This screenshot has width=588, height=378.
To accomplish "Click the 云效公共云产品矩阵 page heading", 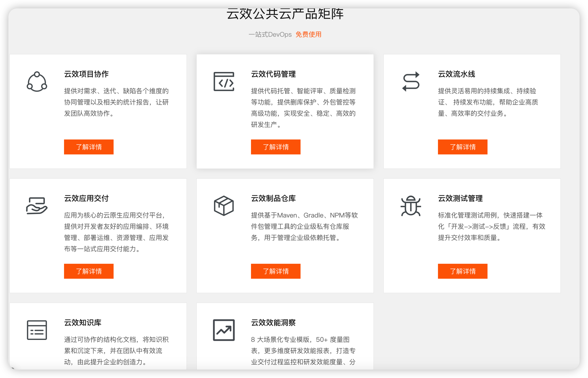I will 285,14.
